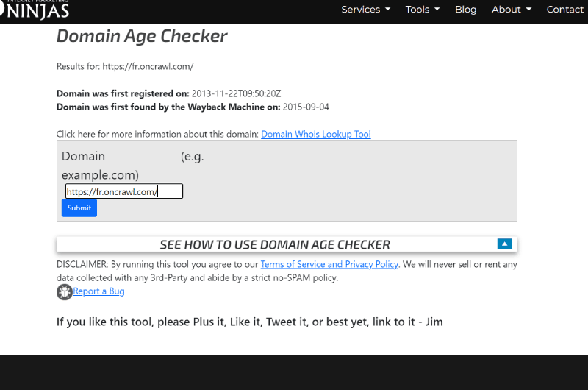Image resolution: width=588 pixels, height=390 pixels.
Task: Collapse the how-to section with the blue arrow
Action: pos(504,244)
